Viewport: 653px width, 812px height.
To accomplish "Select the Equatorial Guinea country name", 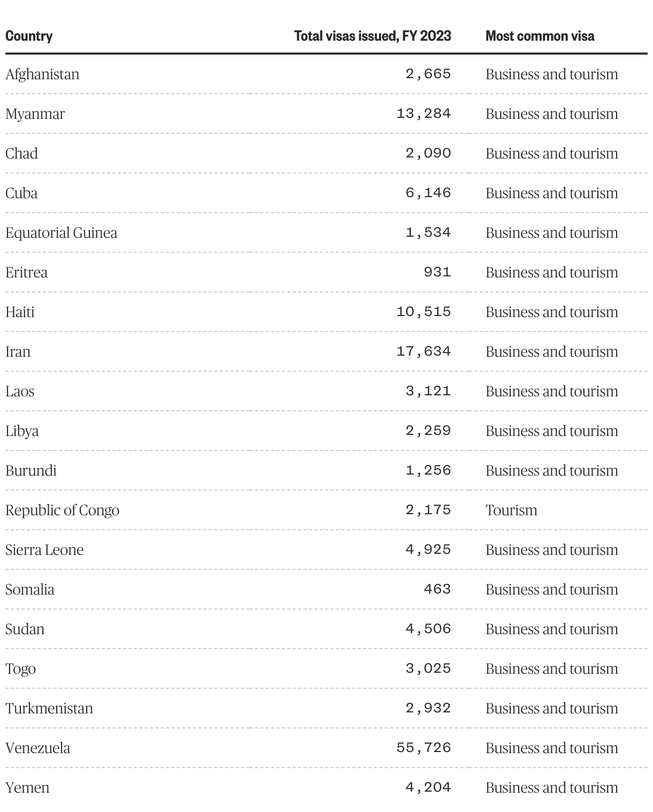I will click(61, 233).
